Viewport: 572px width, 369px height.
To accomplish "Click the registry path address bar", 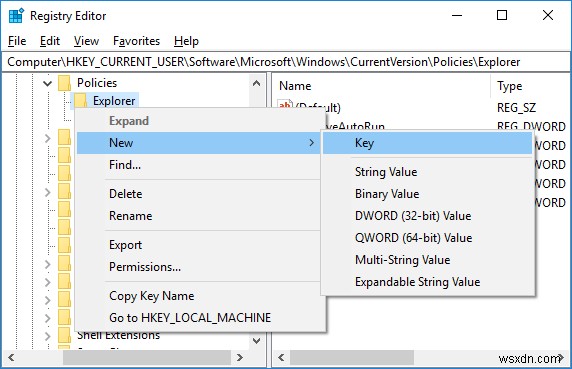I will [285, 62].
